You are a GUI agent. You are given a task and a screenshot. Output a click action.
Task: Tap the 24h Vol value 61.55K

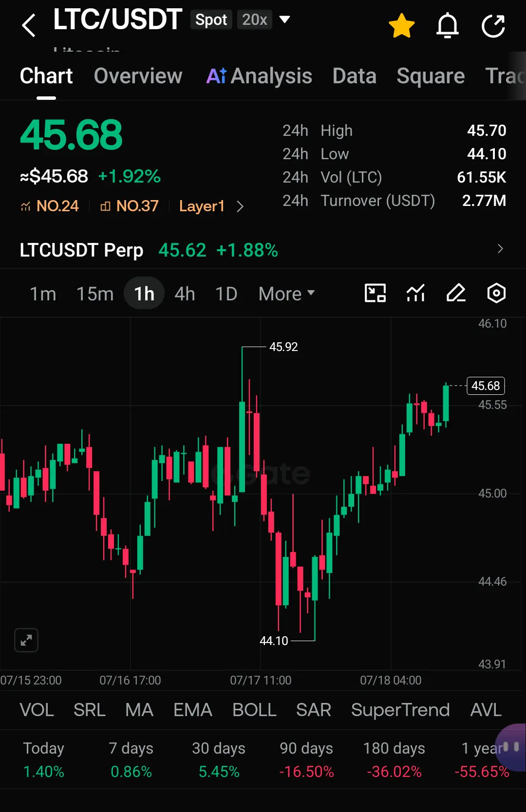point(481,177)
